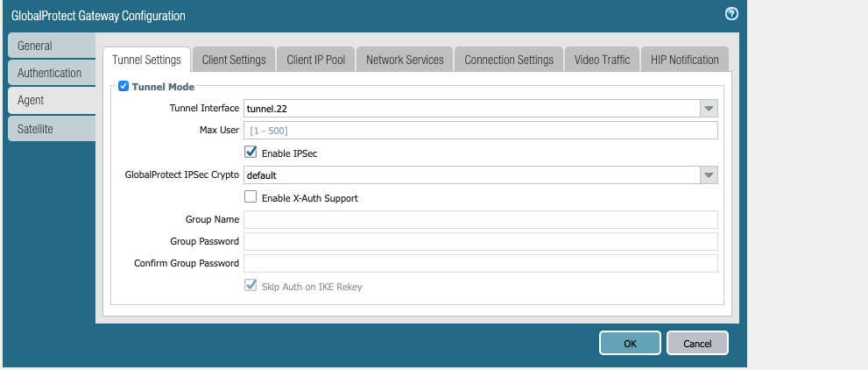The image size is (868, 370).
Task: Switch to the Client IP Pool tab
Action: [316, 60]
